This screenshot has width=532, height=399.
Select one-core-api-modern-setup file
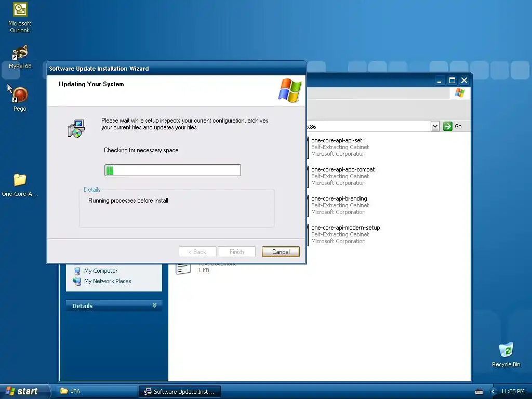pos(344,234)
